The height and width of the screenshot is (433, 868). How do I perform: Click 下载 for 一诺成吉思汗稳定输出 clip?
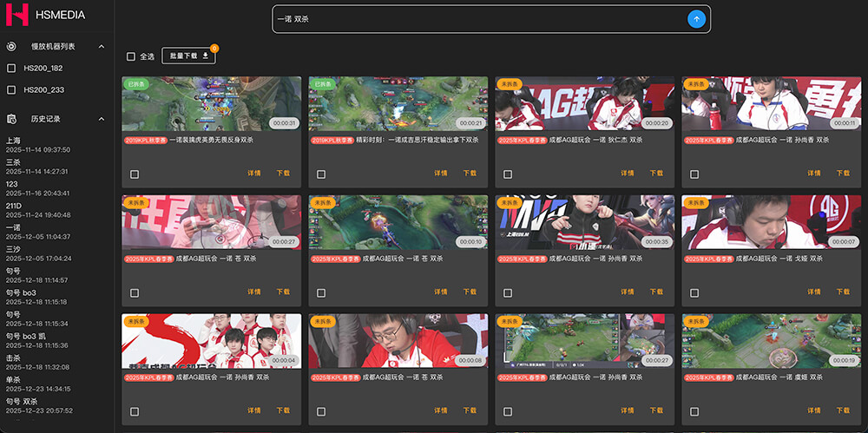click(470, 174)
